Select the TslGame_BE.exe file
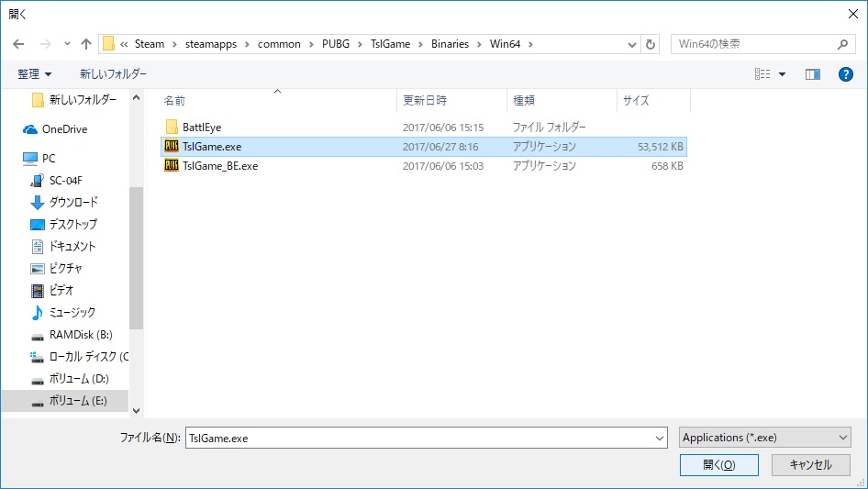868x489 pixels. [220, 166]
